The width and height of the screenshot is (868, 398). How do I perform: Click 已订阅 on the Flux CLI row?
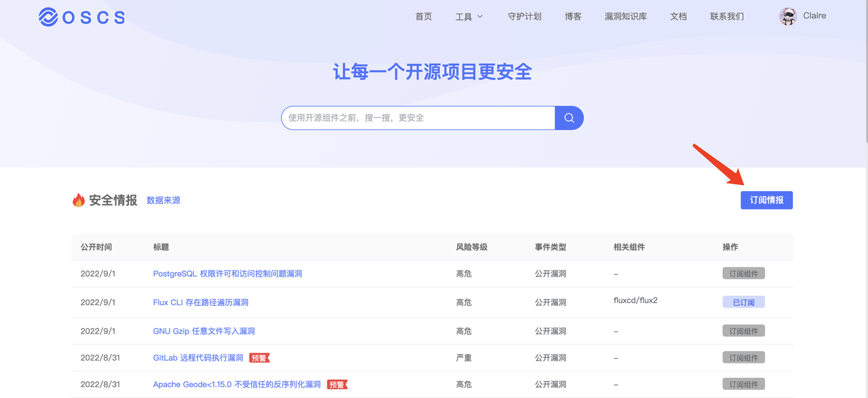[x=743, y=302]
